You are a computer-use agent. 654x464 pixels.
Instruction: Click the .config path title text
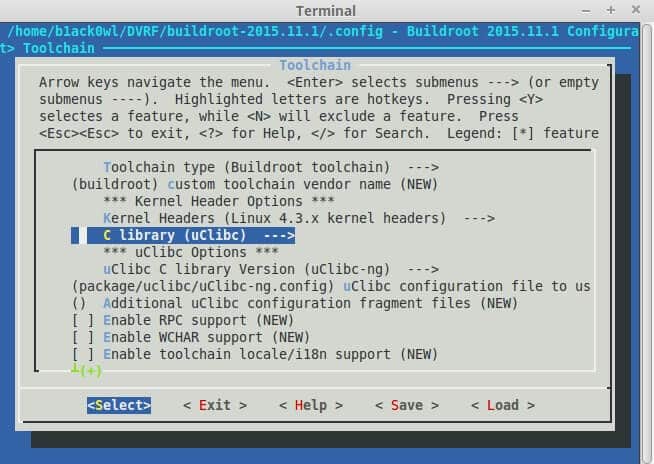[x=195, y=31]
